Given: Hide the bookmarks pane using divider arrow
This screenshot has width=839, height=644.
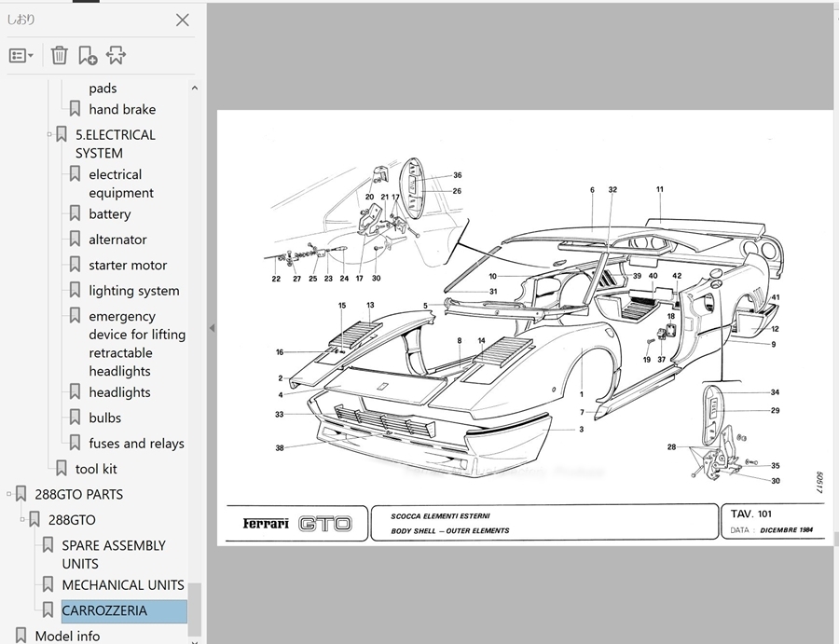Looking at the screenshot, I should point(212,328).
